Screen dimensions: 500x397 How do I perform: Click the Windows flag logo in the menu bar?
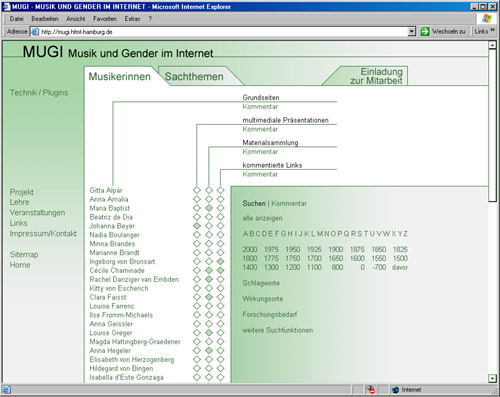click(487, 19)
